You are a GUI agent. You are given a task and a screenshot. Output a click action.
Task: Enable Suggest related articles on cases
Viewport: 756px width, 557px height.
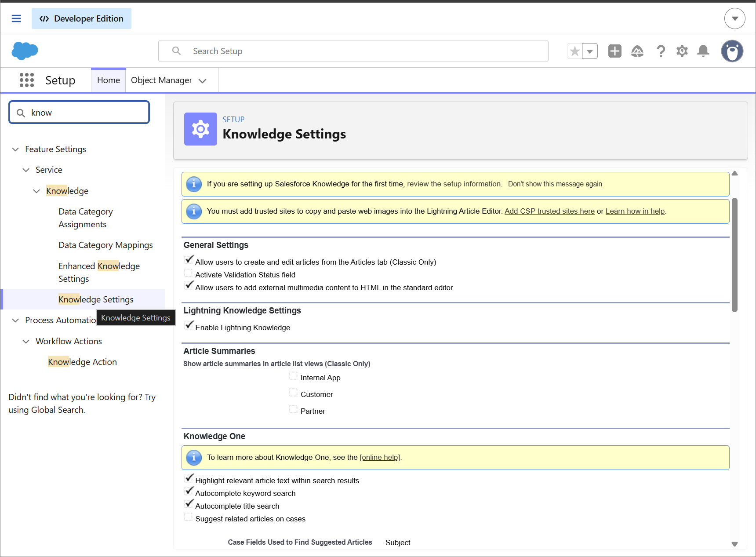[189, 517]
